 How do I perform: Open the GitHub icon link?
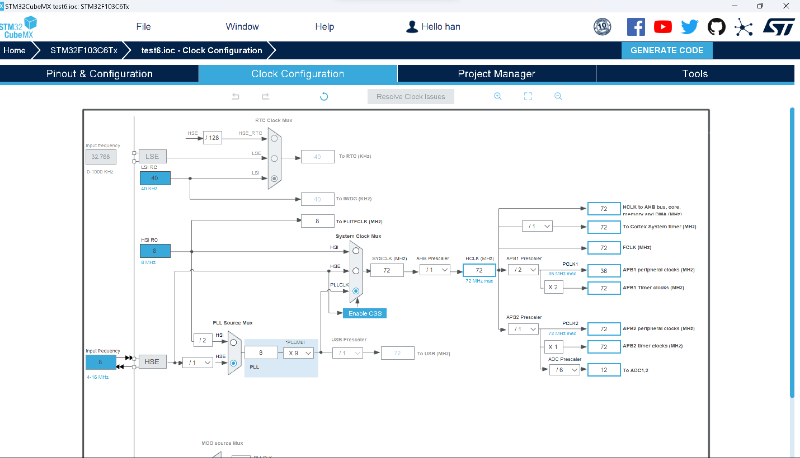tap(716, 27)
